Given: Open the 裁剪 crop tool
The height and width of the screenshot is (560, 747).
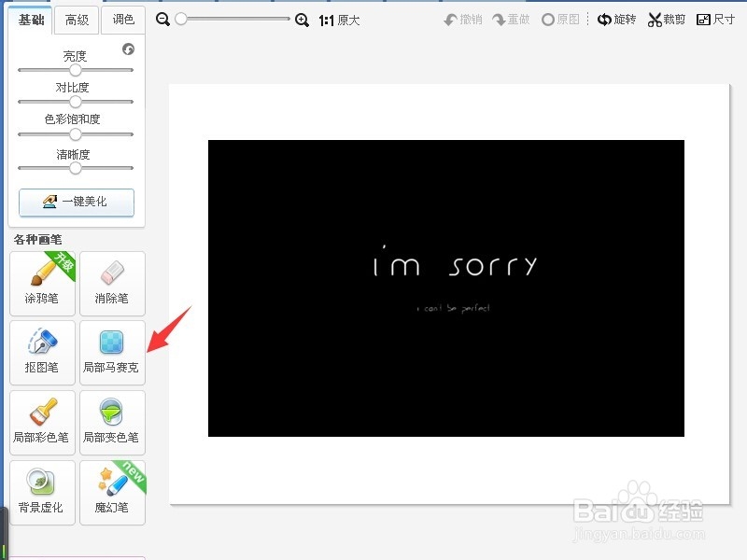Looking at the screenshot, I should (x=667, y=20).
